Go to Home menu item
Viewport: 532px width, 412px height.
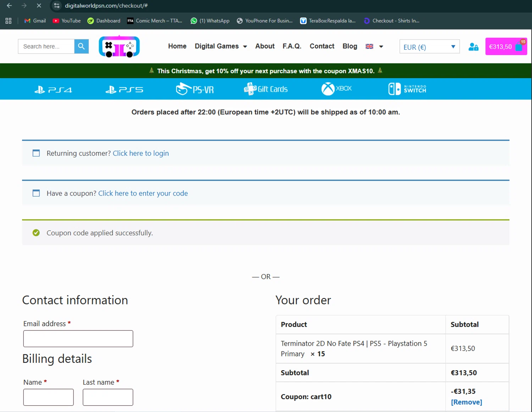[177, 46]
